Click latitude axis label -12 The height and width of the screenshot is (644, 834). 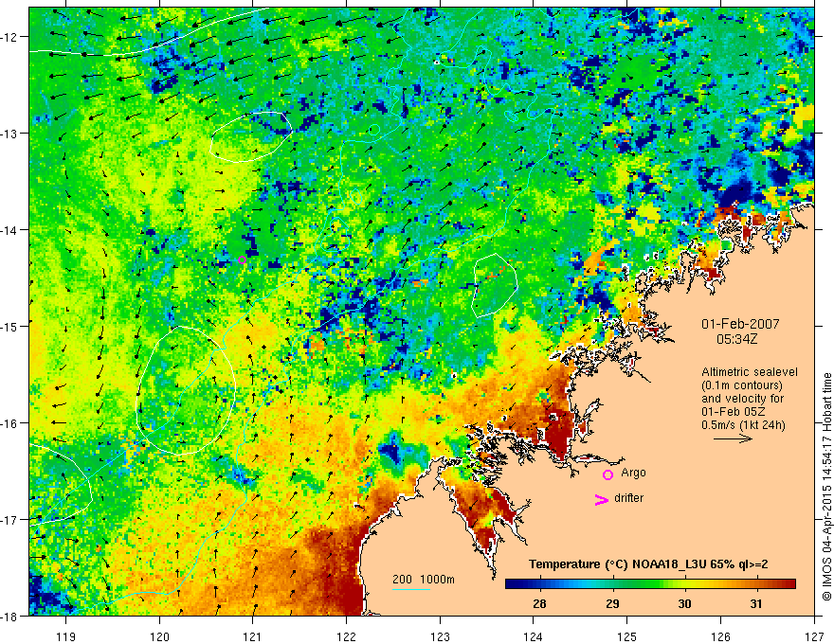pos(9,37)
